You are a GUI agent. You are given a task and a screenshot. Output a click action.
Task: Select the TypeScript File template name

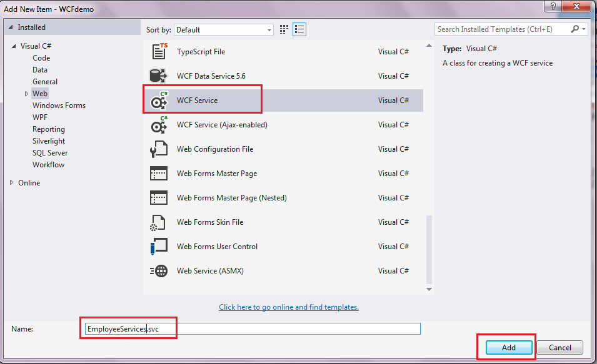point(201,52)
